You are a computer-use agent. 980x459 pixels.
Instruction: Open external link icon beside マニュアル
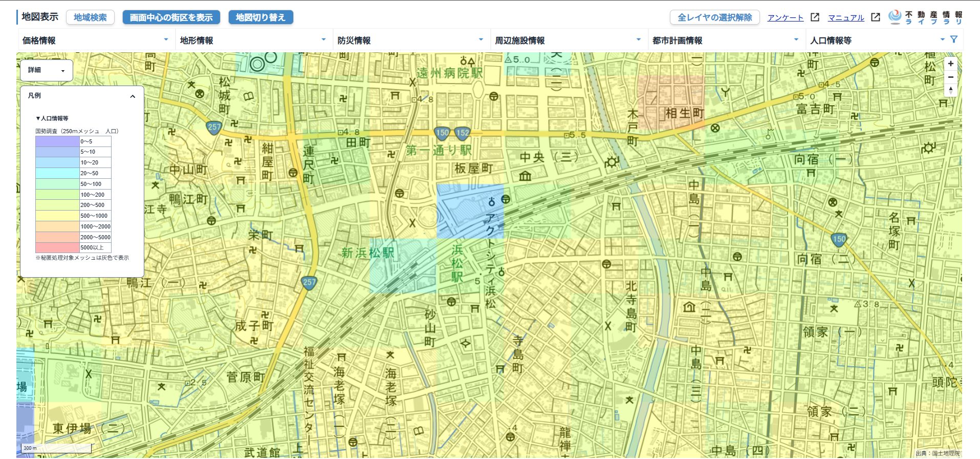point(876,17)
